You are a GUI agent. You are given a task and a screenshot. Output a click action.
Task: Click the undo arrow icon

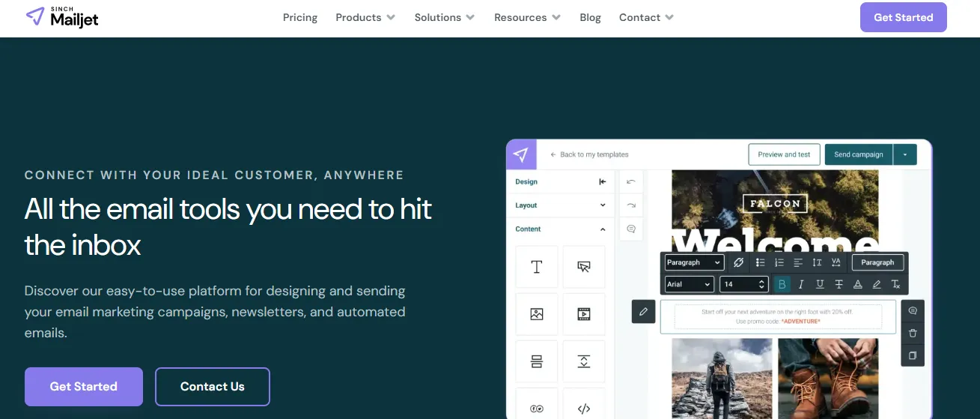pos(631,181)
